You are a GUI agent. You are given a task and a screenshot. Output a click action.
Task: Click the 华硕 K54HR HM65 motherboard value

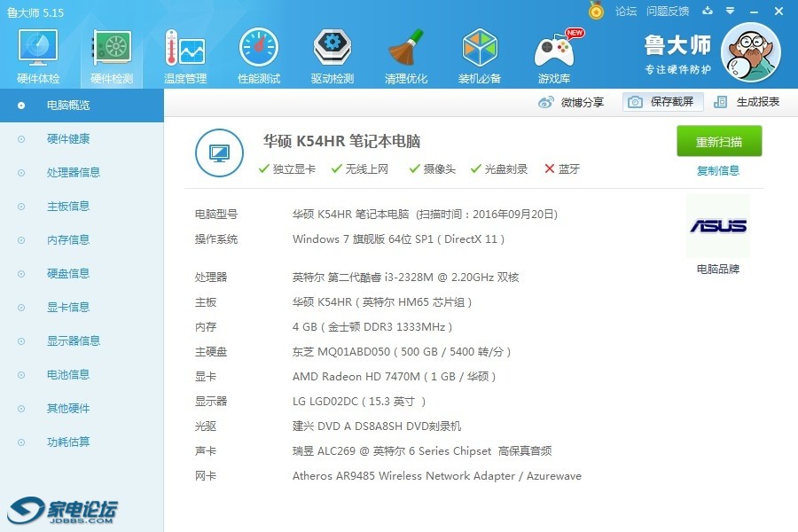click(382, 302)
